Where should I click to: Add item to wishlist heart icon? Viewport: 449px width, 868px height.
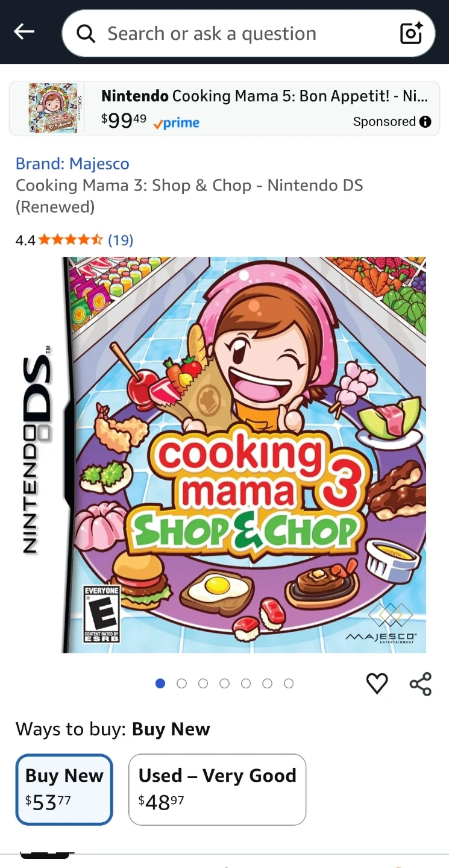(377, 684)
